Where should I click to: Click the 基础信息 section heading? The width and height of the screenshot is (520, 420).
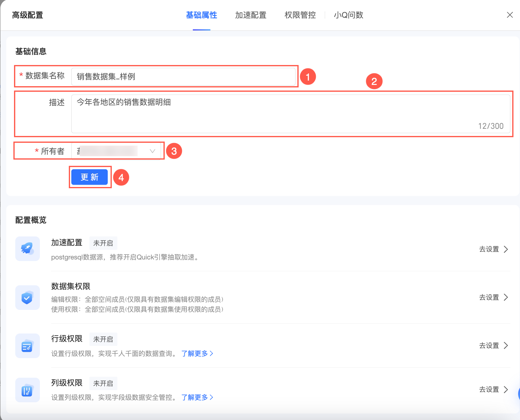point(31,51)
